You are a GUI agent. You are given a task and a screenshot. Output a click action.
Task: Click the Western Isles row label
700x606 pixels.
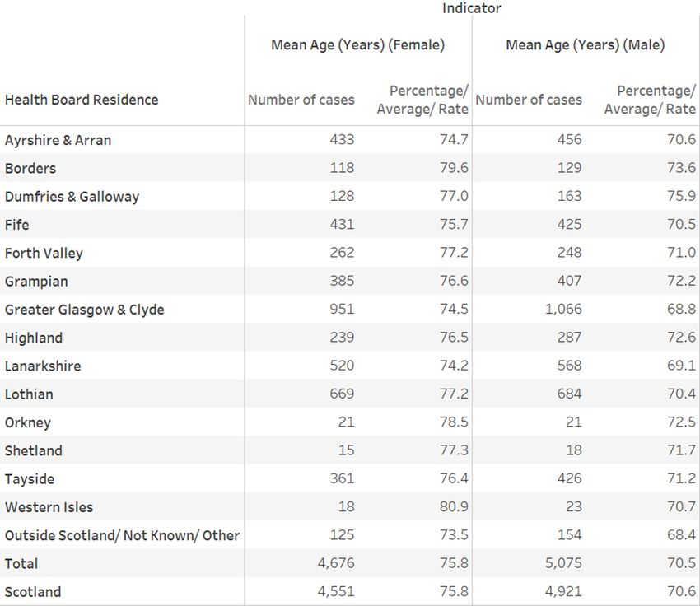point(49,507)
